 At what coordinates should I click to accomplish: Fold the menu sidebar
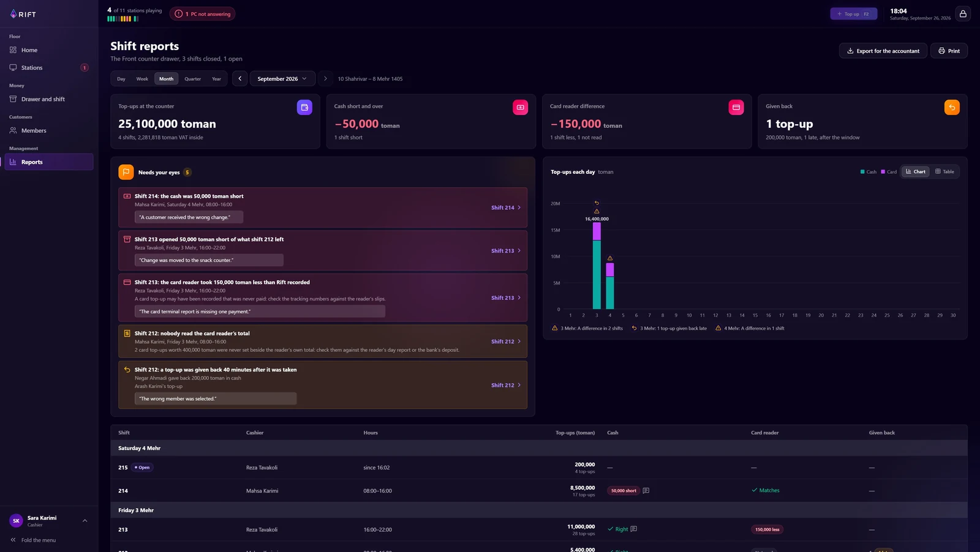tap(33, 540)
